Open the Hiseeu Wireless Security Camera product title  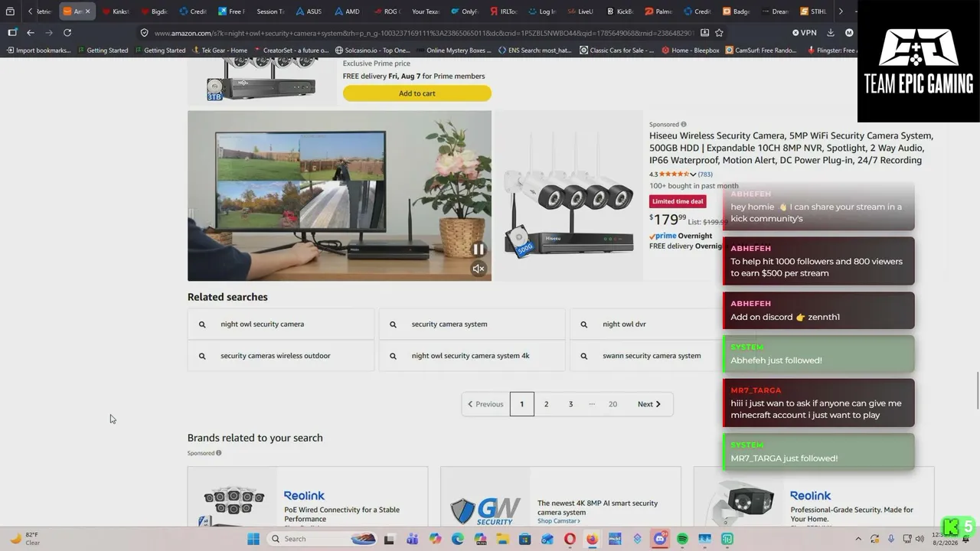coord(791,148)
